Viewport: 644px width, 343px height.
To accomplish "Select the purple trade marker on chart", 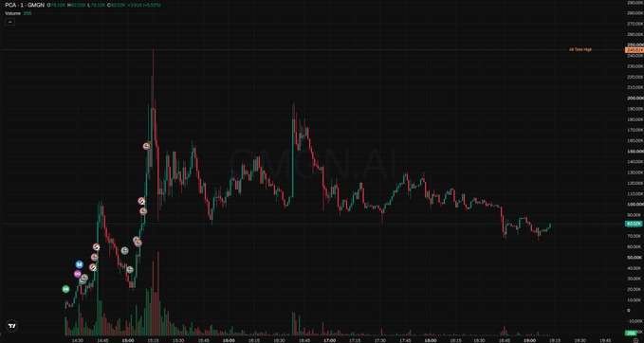I will click(x=78, y=274).
